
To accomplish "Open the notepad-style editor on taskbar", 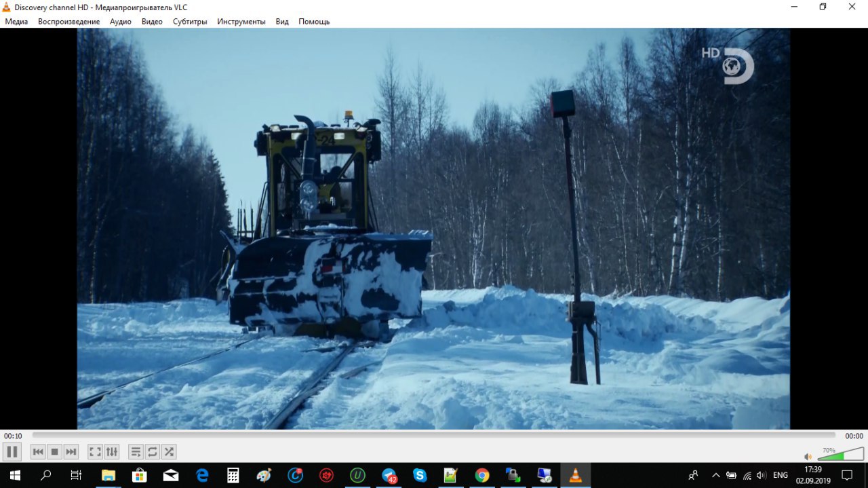I will (x=451, y=475).
